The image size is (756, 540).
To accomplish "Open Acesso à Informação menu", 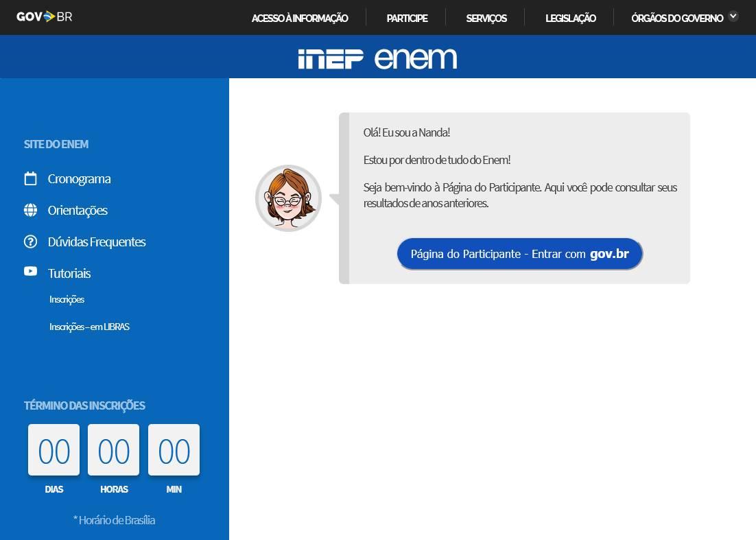I will click(299, 19).
